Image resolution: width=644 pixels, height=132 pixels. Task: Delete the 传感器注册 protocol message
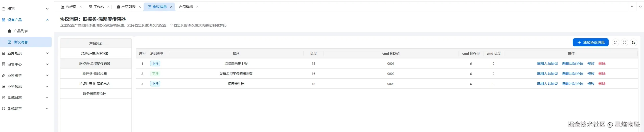[602, 84]
